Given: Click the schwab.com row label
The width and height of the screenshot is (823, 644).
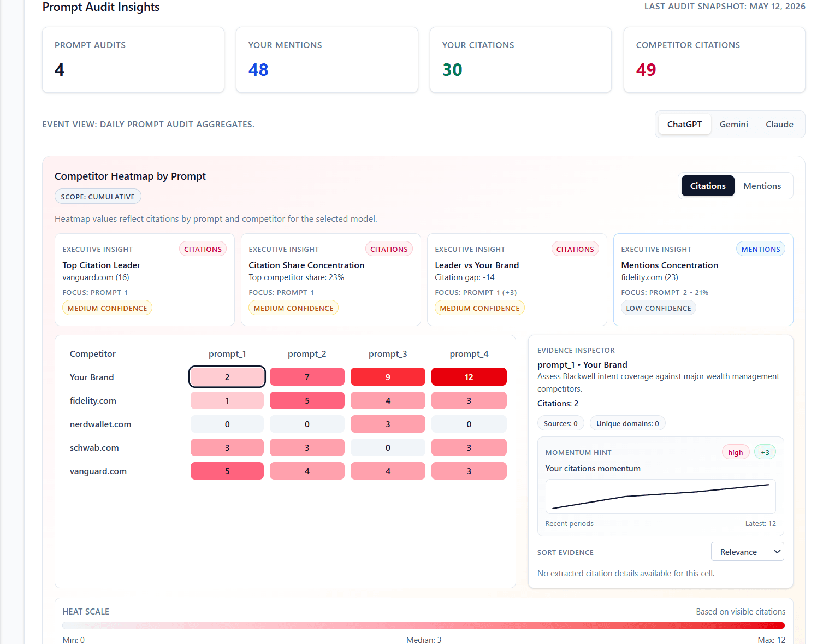Looking at the screenshot, I should coord(94,447).
